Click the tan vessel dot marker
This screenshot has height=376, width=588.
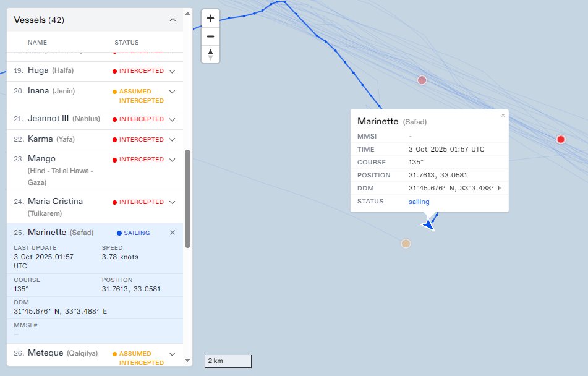coord(406,244)
